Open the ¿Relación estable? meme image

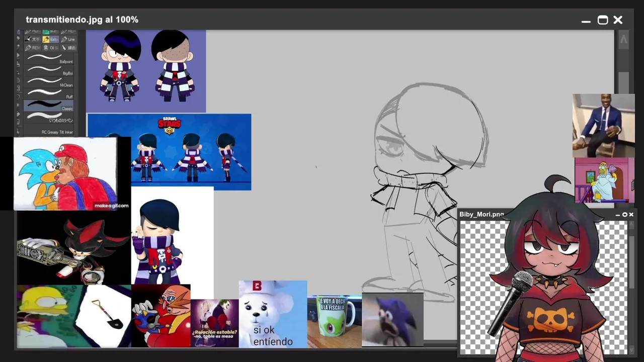coord(215,323)
